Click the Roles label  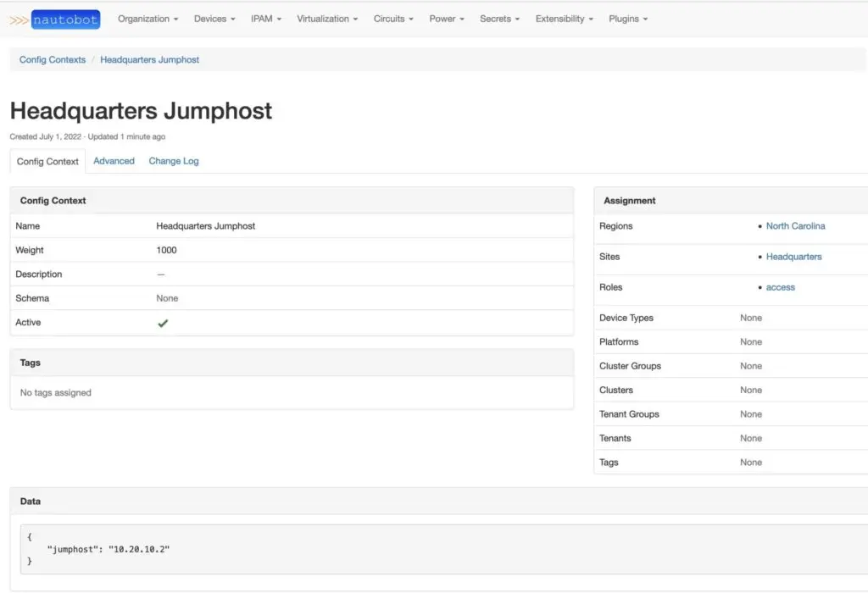[610, 287]
